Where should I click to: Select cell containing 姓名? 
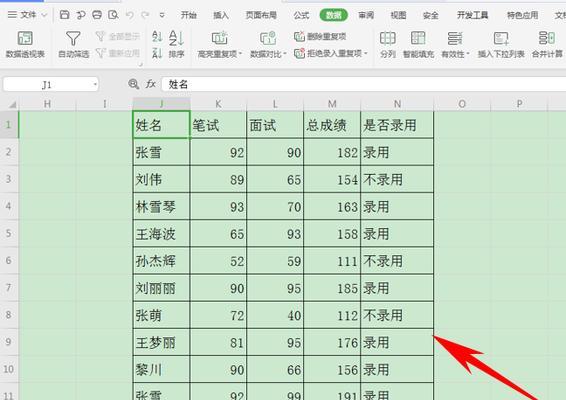pyautogui.click(x=161, y=125)
